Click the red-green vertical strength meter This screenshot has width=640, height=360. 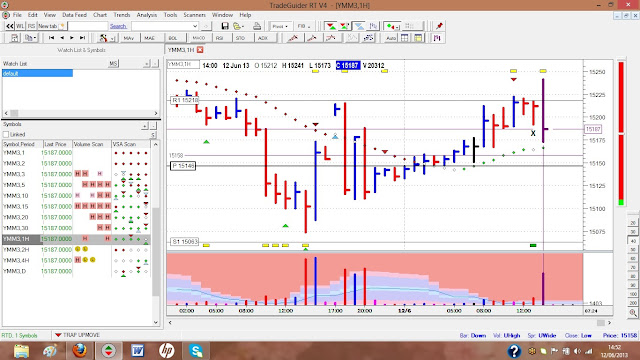621,133
